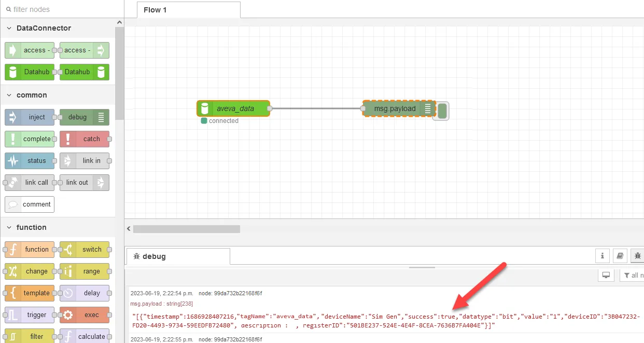Screen dimensions: 644x343
Task: Collapse the function palette category
Action: tap(58, 227)
